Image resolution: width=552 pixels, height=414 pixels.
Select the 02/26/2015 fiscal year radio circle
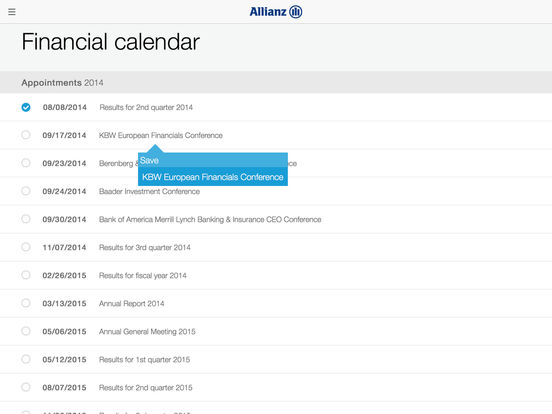point(26,275)
